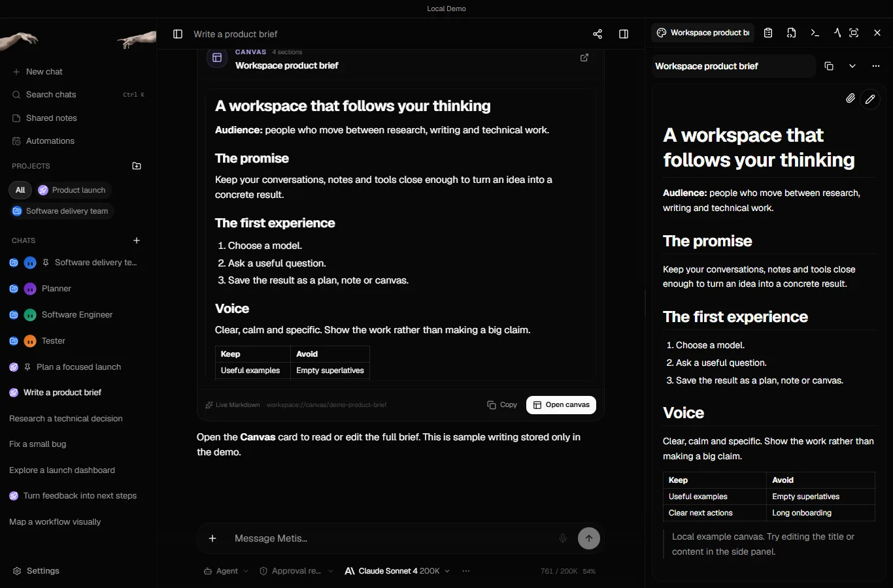Image resolution: width=893 pixels, height=588 pixels.
Task: Open Automations in sidebar
Action: coord(78,141)
